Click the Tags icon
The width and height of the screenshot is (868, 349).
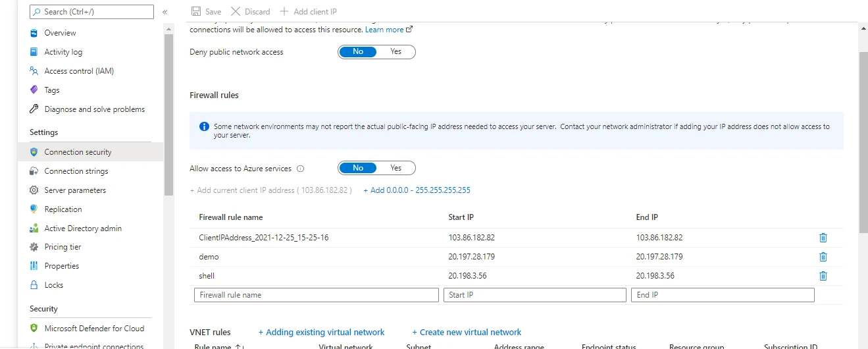click(x=34, y=90)
